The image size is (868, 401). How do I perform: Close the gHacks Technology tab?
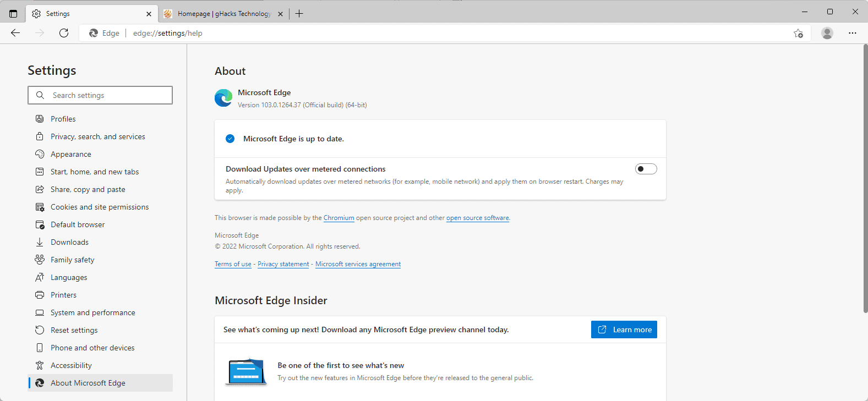[280, 14]
